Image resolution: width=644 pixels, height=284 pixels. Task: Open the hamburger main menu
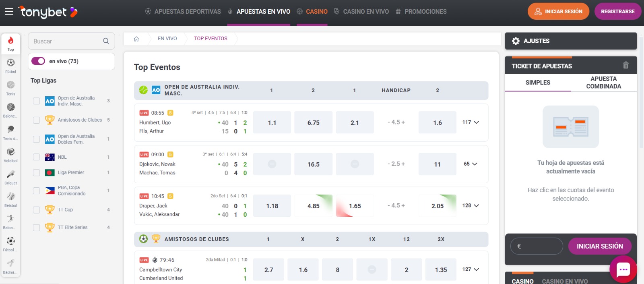point(9,11)
